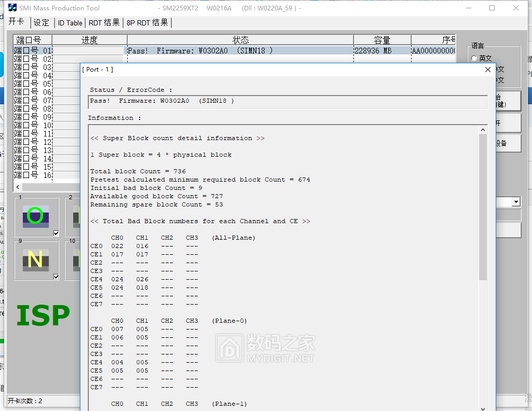The width and height of the screenshot is (532, 411).
Task: Close the Port - 1 info dialog
Action: click(x=487, y=70)
